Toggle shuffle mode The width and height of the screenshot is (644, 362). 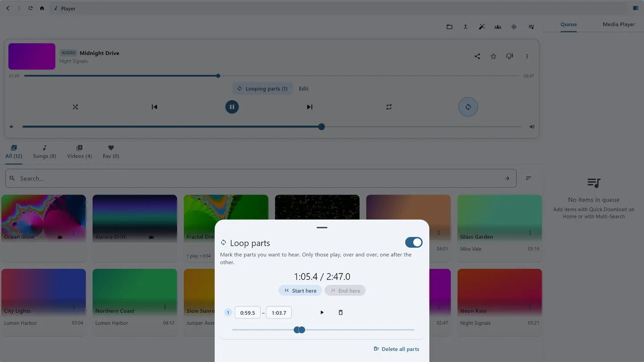tap(75, 107)
